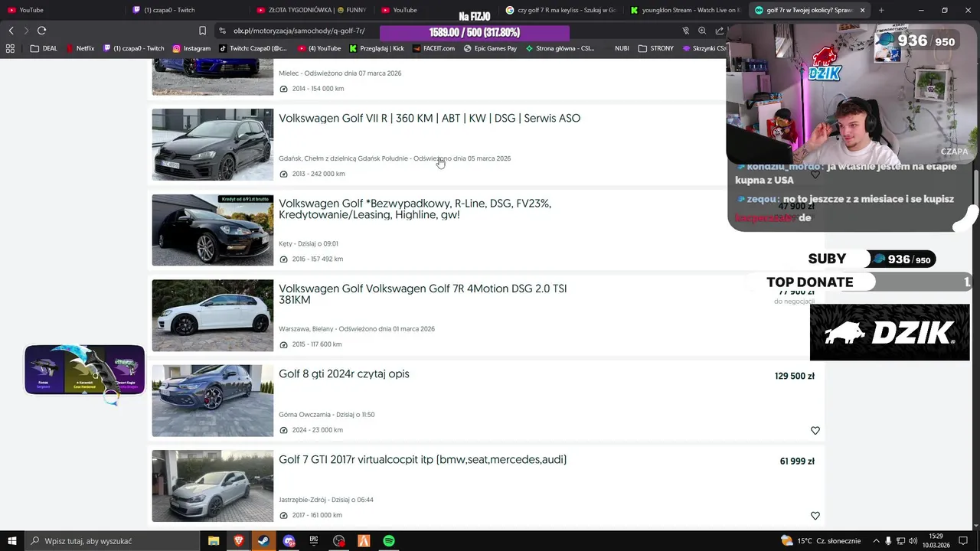
Task: Open Windows Start menu
Action: pyautogui.click(x=12, y=541)
